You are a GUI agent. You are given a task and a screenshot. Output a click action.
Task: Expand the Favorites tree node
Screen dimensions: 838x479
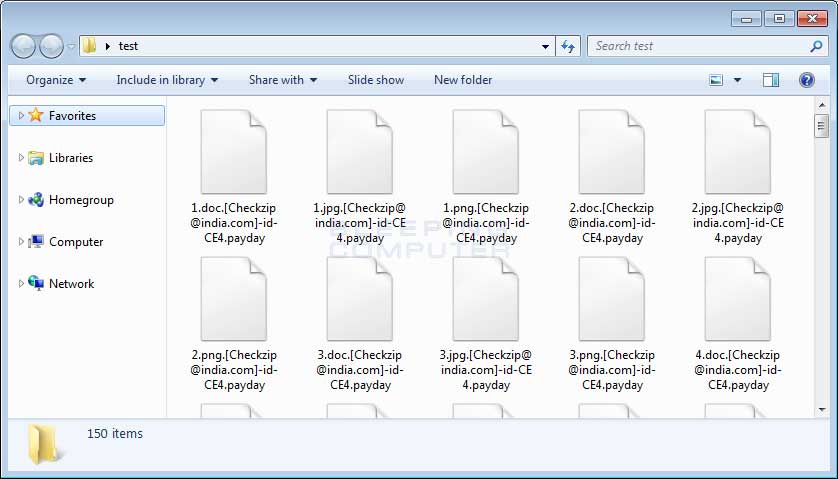[x=21, y=115]
